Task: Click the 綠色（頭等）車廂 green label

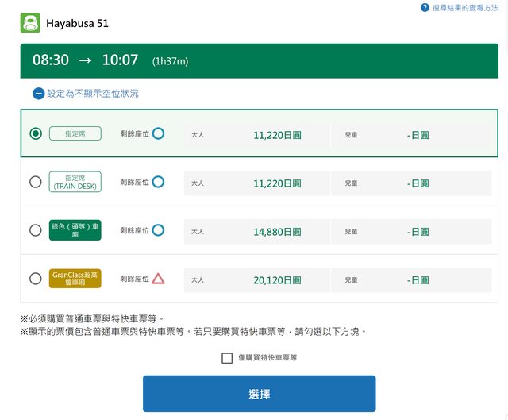Action: 75,230
